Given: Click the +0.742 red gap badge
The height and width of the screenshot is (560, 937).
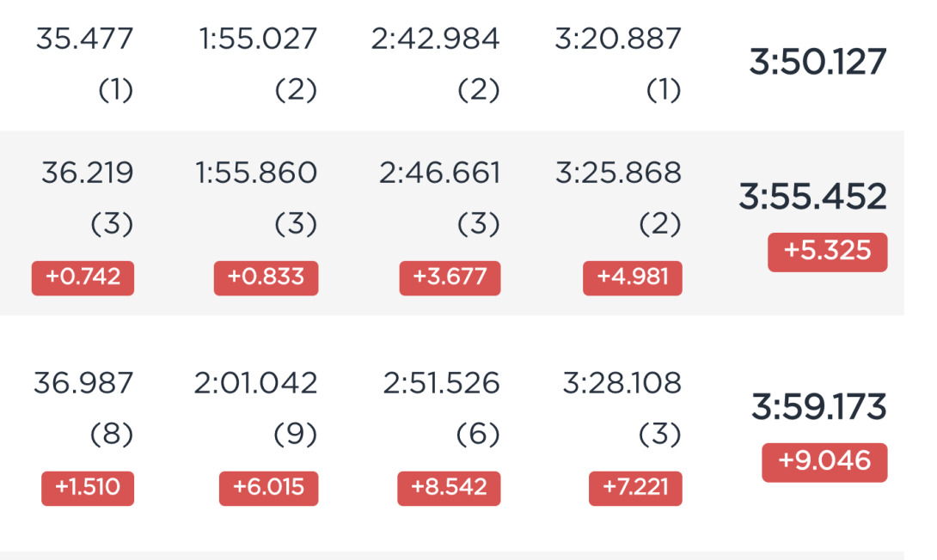Looking at the screenshot, I should click(x=83, y=277).
